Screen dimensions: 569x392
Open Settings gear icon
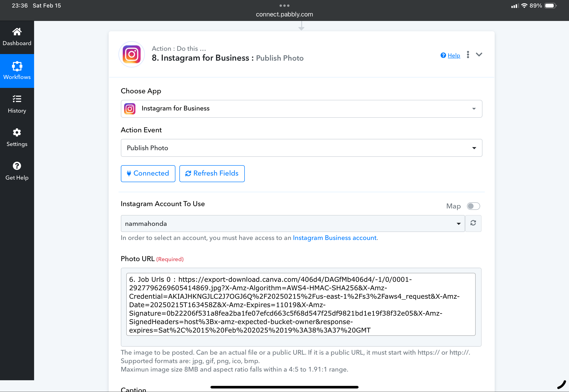[17, 133]
